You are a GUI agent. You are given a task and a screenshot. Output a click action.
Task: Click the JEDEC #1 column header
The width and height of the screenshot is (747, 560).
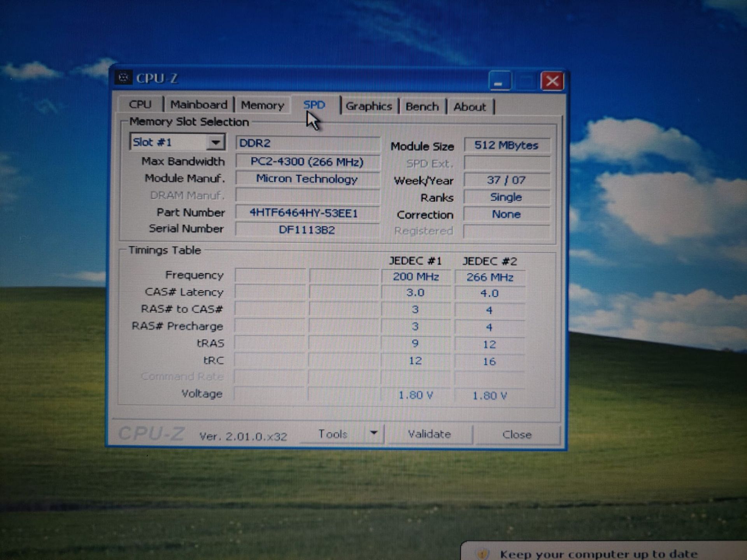pos(416,261)
